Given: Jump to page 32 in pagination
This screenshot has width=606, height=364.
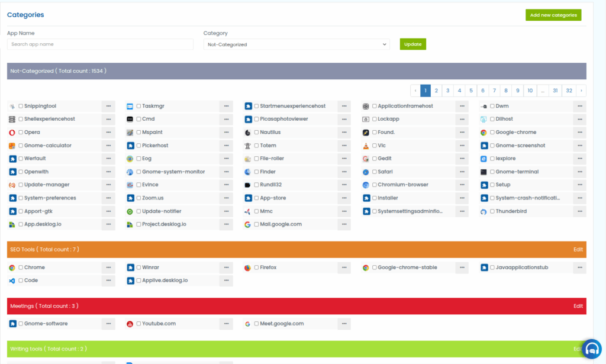Looking at the screenshot, I should pyautogui.click(x=569, y=91).
